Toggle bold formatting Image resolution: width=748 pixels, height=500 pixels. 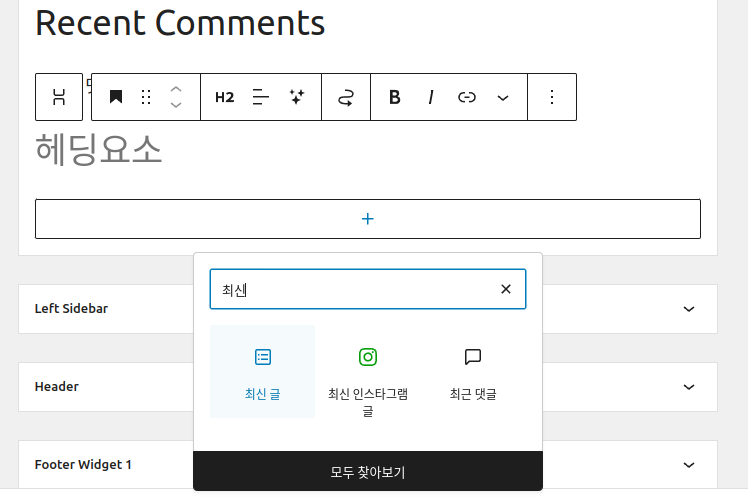coord(395,97)
